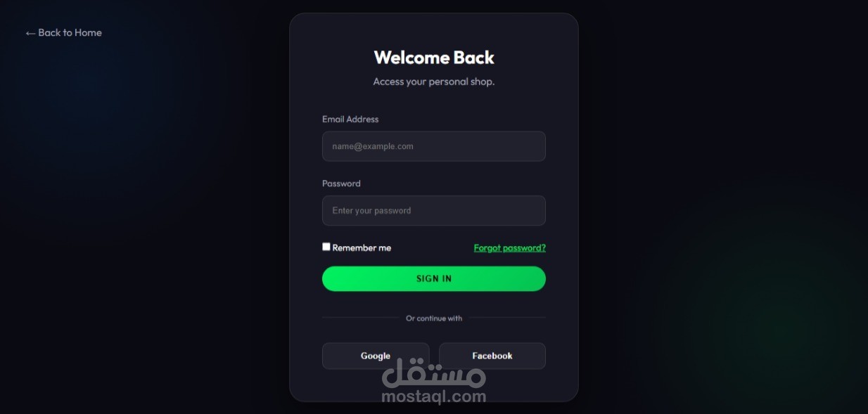The height and width of the screenshot is (414, 868).
Task: Open the Forgot password? link
Action: tap(510, 248)
